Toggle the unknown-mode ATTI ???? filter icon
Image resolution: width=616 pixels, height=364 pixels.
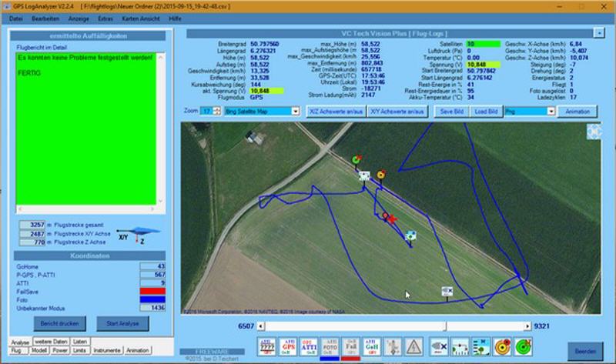coord(267,347)
